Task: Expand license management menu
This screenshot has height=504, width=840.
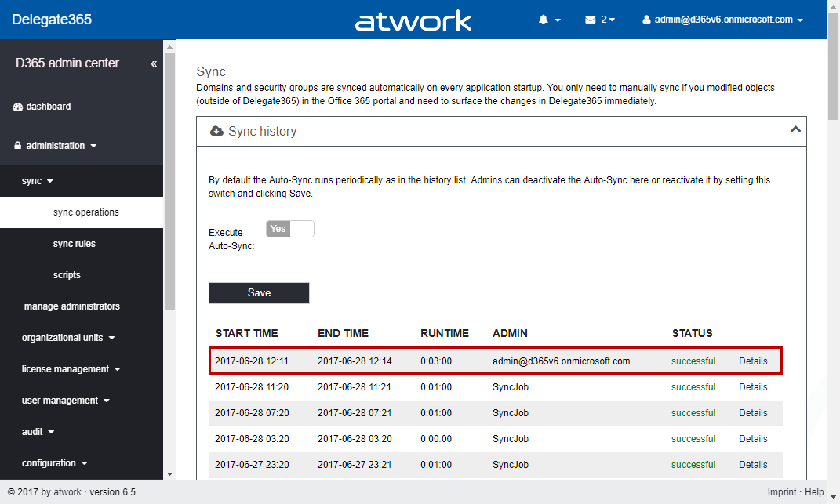Action: 71,369
